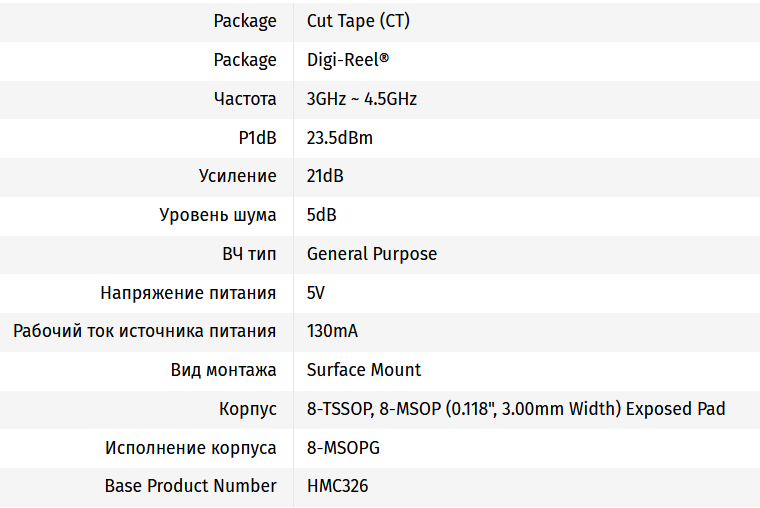The width and height of the screenshot is (760, 508).
Task: Select the "Частота" row label
Action: [245, 99]
